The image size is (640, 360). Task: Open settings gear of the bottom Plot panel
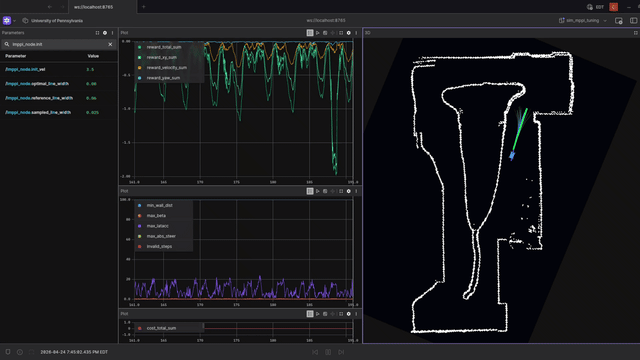[349, 314]
